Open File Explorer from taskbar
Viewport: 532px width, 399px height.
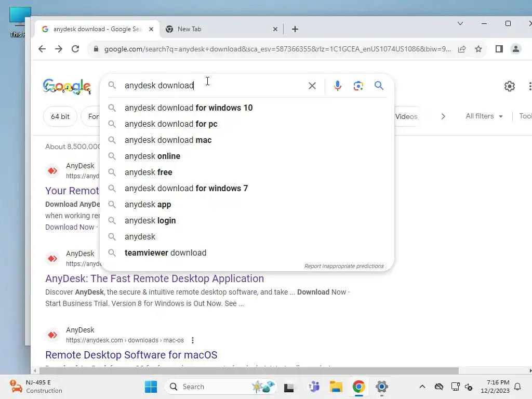pos(336,387)
